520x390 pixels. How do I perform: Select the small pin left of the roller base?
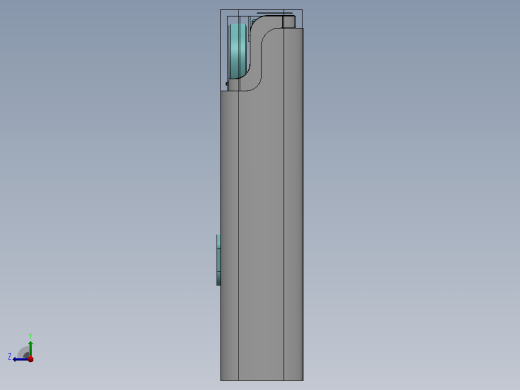pyautogui.click(x=227, y=84)
